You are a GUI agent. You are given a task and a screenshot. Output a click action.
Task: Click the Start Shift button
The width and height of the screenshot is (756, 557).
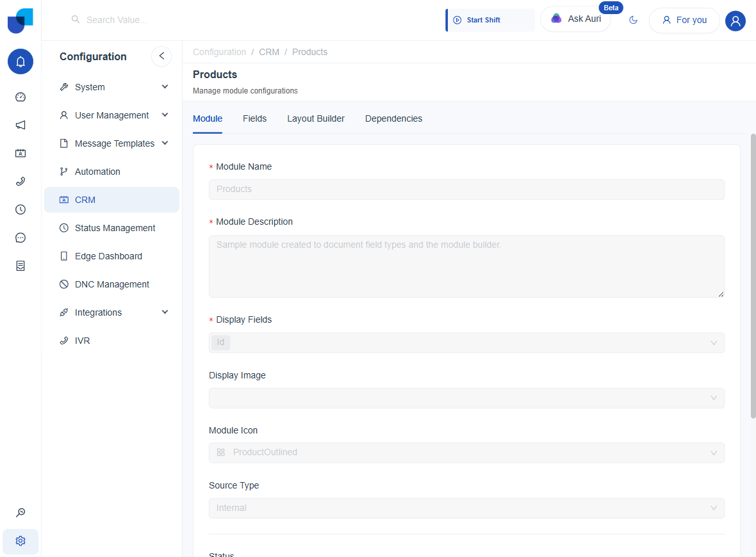point(490,20)
